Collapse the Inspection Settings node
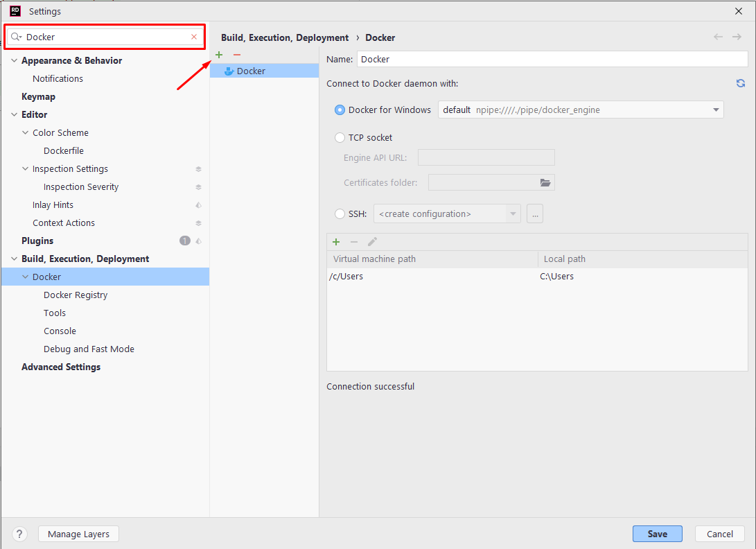This screenshot has height=549, width=756. (26, 169)
